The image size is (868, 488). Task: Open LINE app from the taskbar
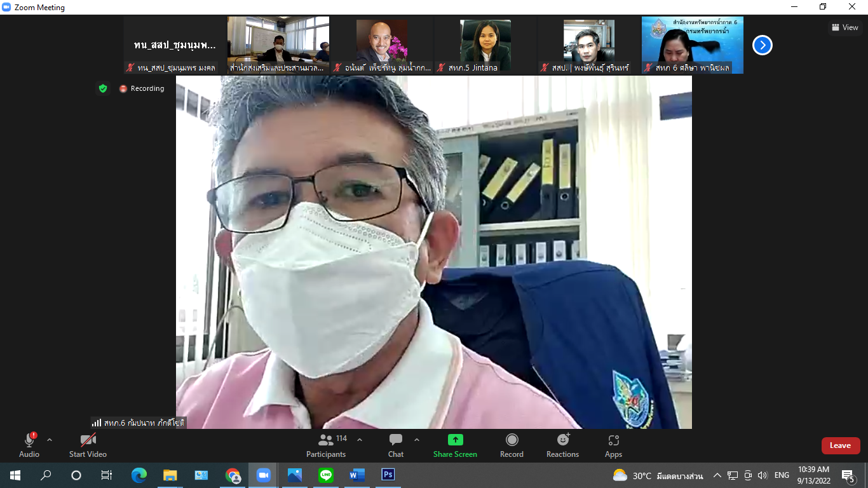[326, 475]
